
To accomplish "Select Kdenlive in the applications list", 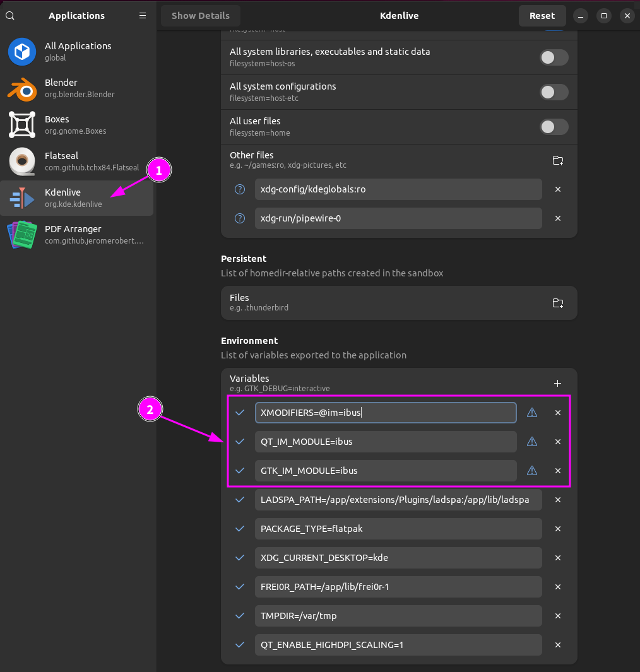I will 77,198.
